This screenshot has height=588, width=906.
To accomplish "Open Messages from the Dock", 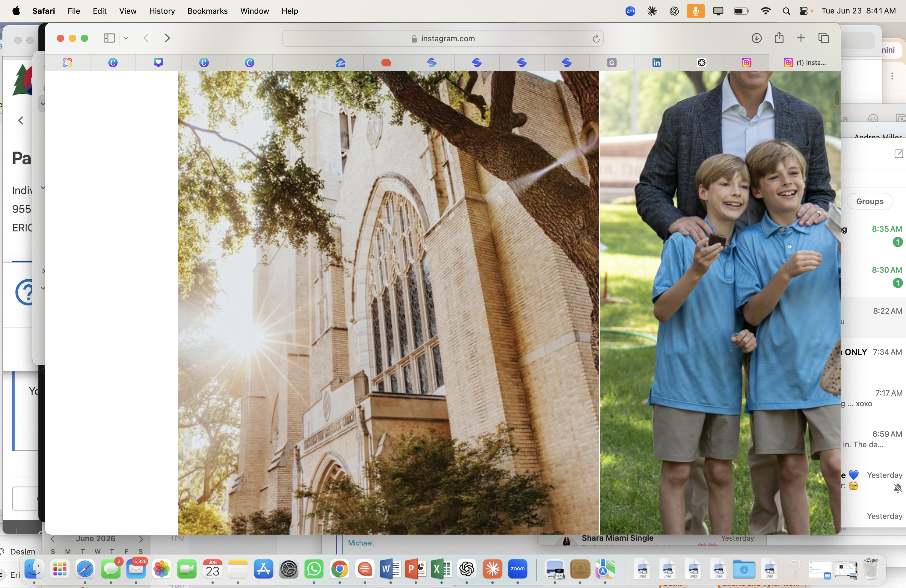I will pos(111,569).
